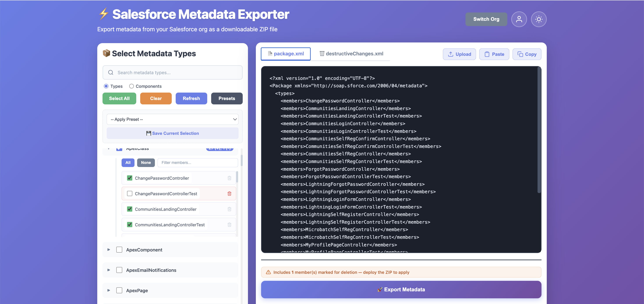Click the Presets button
Viewport: 644px width, 304px height.
(x=227, y=98)
